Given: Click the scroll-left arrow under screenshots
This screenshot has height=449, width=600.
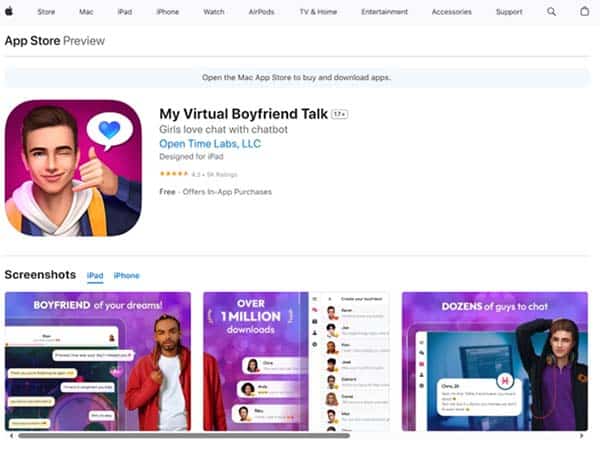Looking at the screenshot, I should pyautogui.click(x=11, y=436).
